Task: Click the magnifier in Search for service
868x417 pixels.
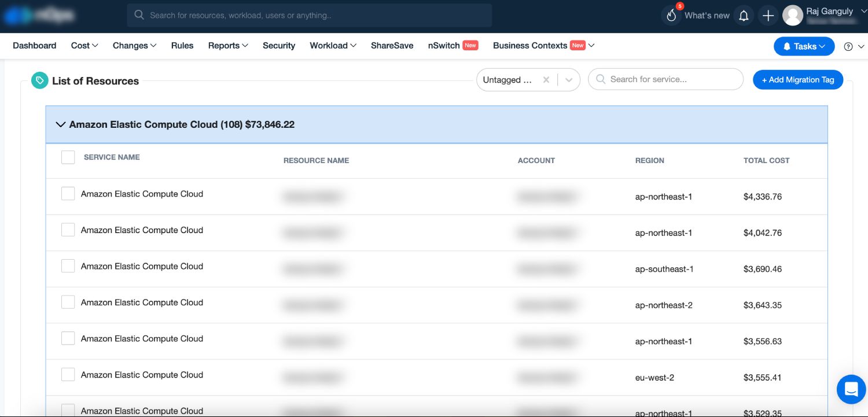Action: pyautogui.click(x=601, y=79)
